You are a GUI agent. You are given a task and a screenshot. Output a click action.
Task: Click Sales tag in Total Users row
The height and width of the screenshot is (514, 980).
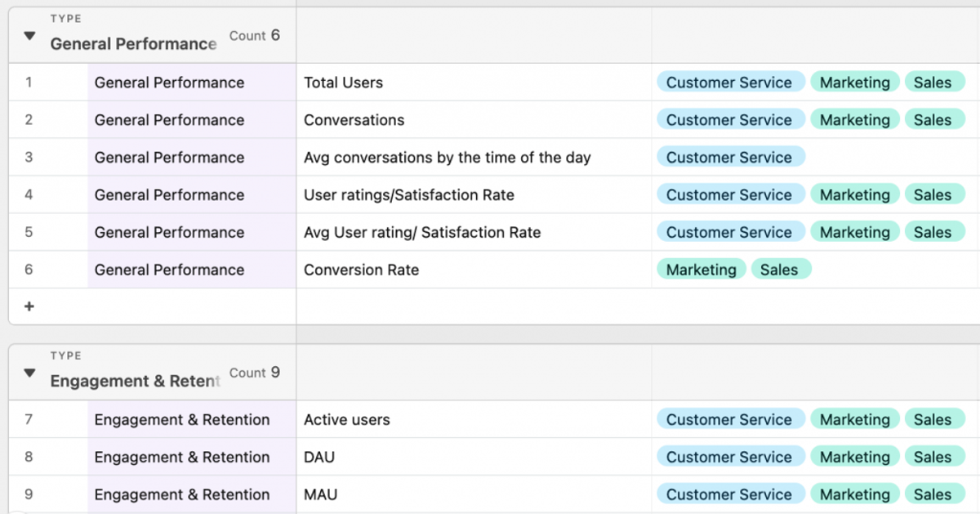(x=934, y=83)
